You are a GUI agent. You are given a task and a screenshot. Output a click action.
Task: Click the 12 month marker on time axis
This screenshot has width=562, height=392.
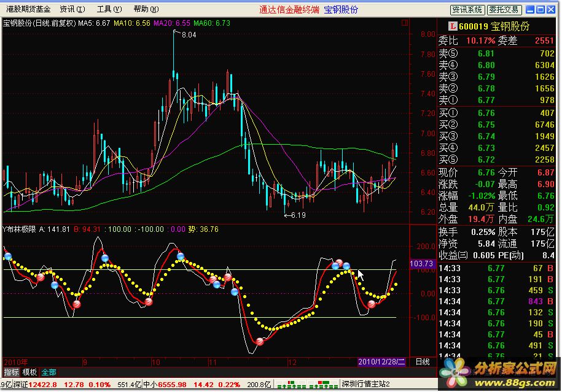click(292, 363)
